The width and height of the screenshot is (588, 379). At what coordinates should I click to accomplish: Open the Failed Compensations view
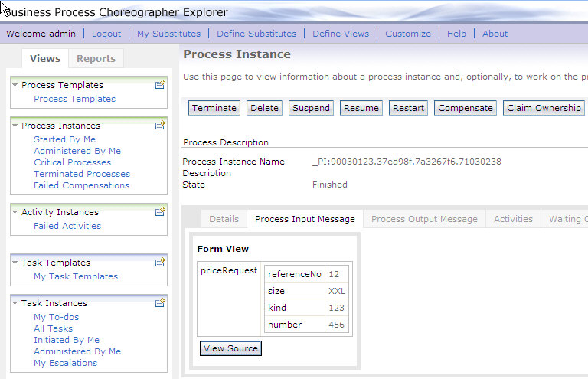(x=81, y=185)
